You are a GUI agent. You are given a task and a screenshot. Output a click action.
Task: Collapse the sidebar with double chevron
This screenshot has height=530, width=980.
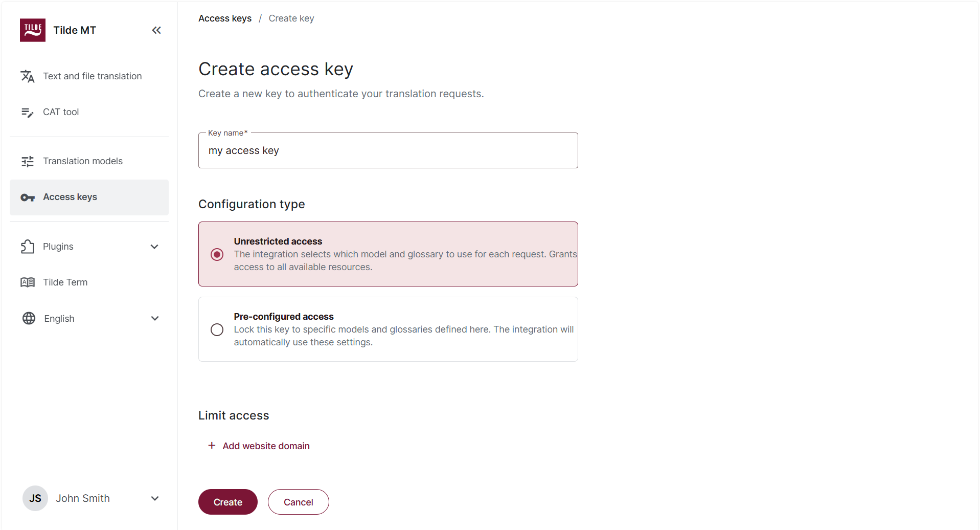[156, 30]
